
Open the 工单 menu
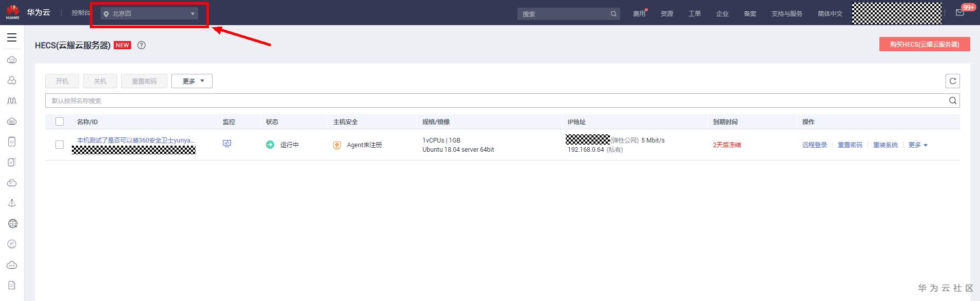(695, 14)
